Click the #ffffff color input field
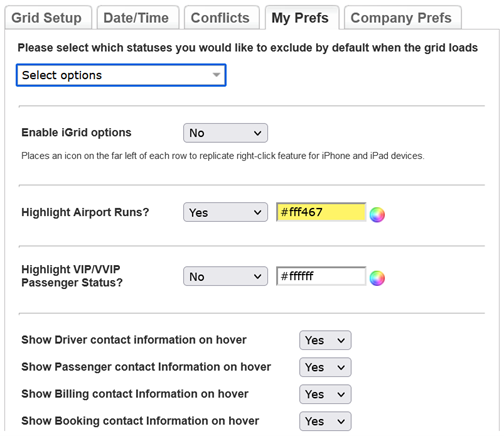The height and width of the screenshot is (436, 504). 321,276
